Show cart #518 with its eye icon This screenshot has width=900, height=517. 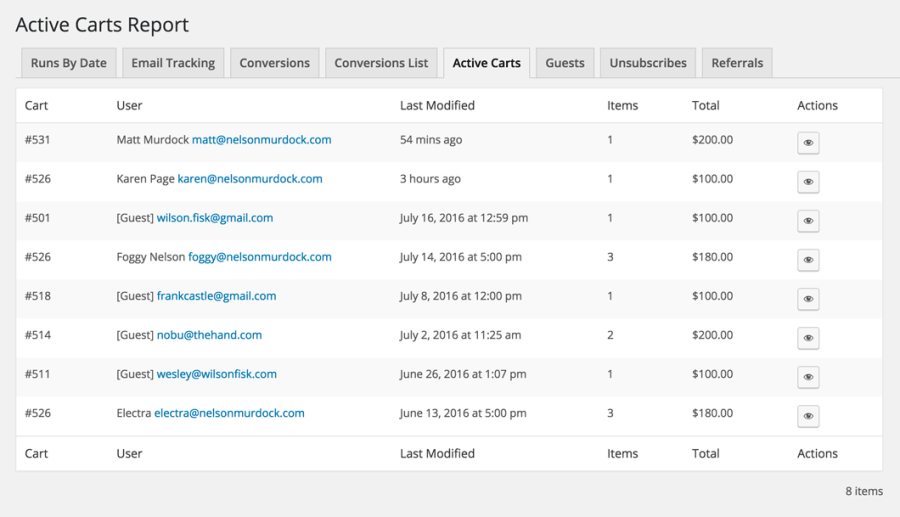[x=808, y=299]
